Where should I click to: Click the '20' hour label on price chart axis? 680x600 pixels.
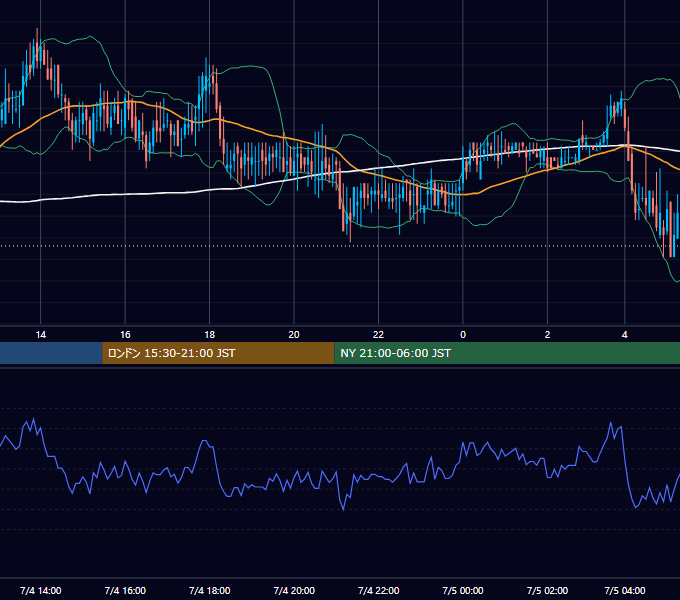point(294,335)
